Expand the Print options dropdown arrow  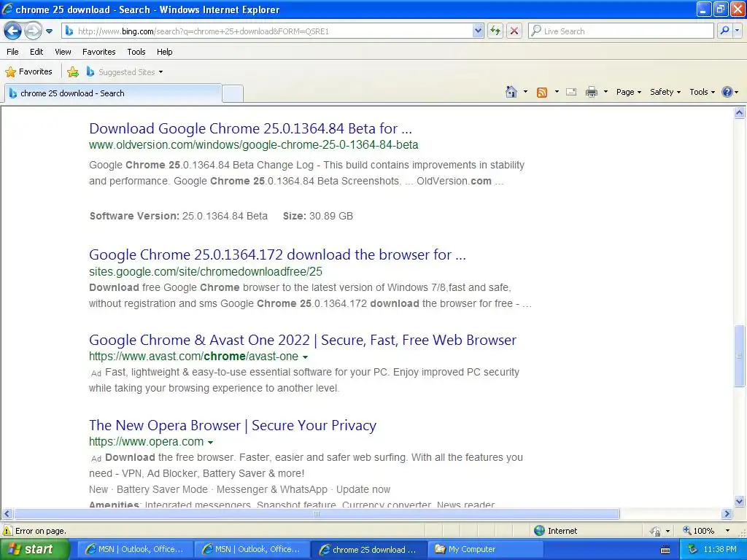click(x=605, y=92)
